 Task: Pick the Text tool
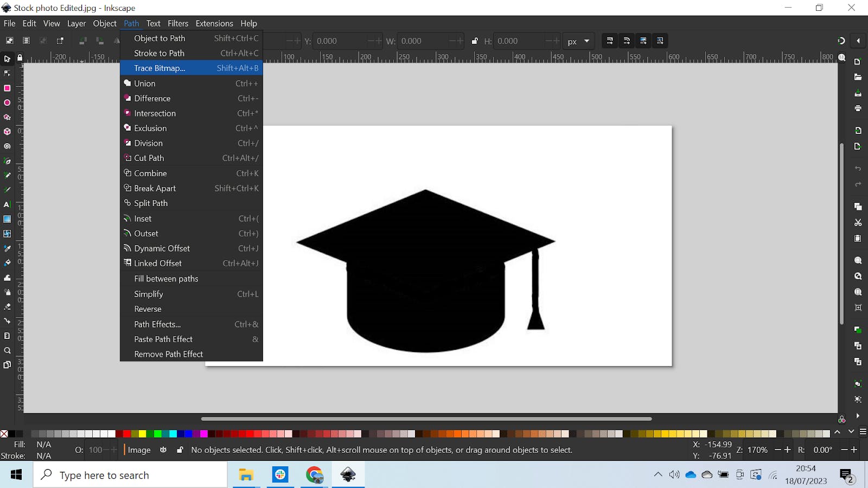click(7, 204)
